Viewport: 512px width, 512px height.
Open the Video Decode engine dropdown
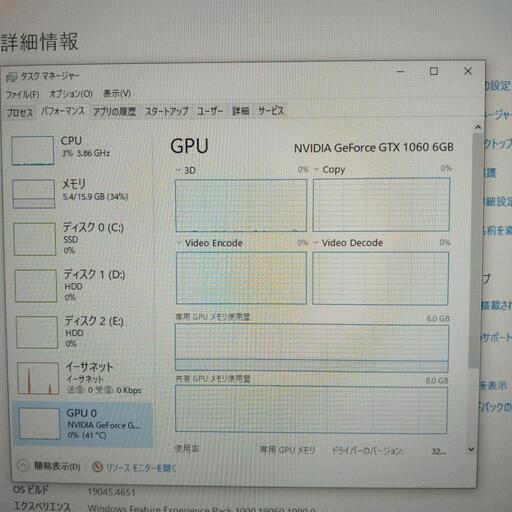coord(316,243)
